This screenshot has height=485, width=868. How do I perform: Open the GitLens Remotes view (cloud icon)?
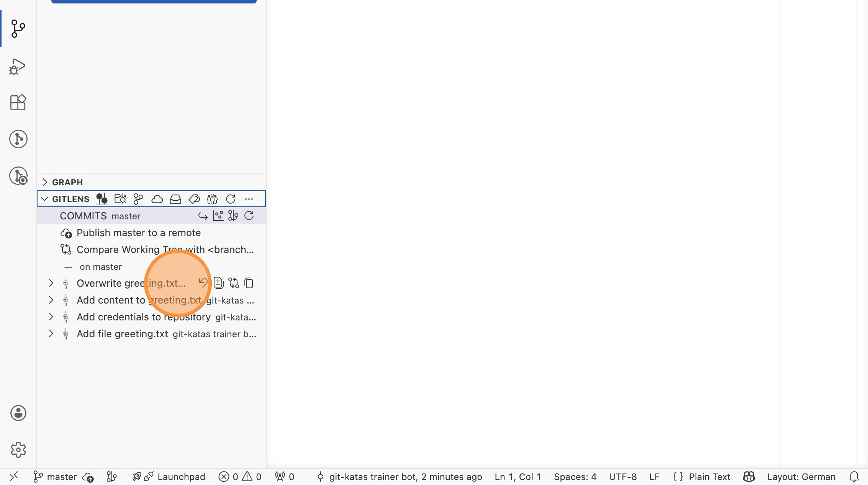157,199
